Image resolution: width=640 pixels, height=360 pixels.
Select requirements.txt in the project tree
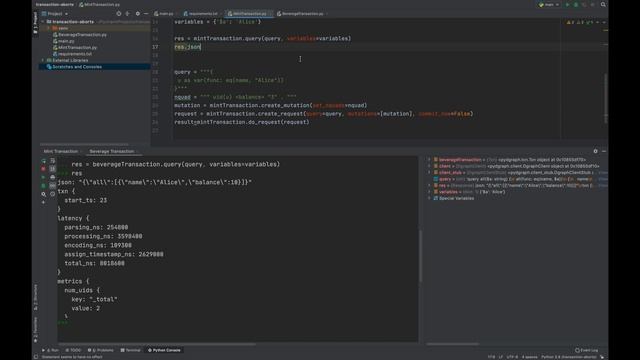coord(74,54)
